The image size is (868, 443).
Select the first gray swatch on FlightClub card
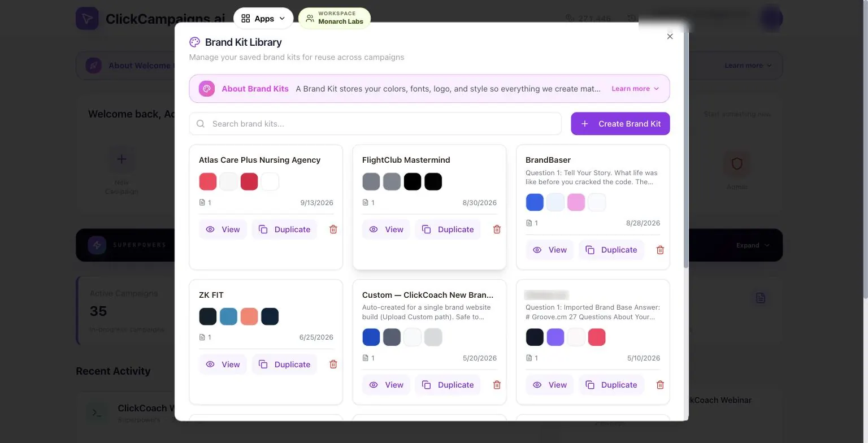click(371, 182)
